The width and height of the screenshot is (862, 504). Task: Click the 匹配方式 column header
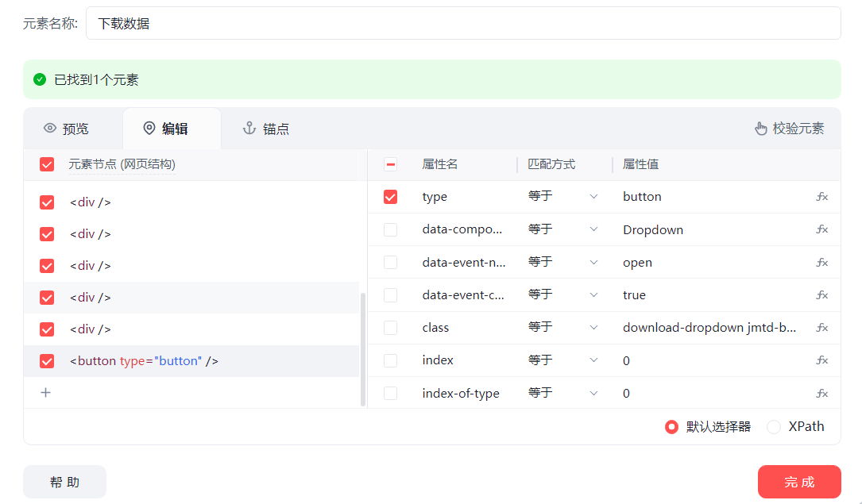tap(551, 164)
